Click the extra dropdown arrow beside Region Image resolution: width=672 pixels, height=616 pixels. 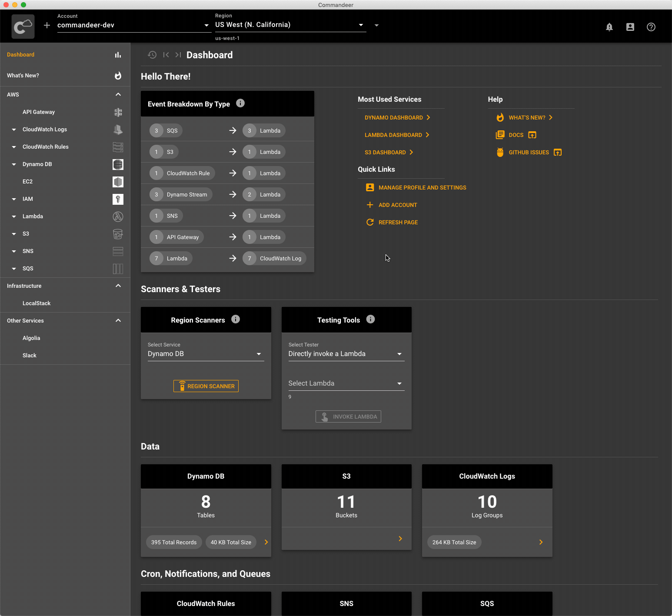[x=377, y=25]
